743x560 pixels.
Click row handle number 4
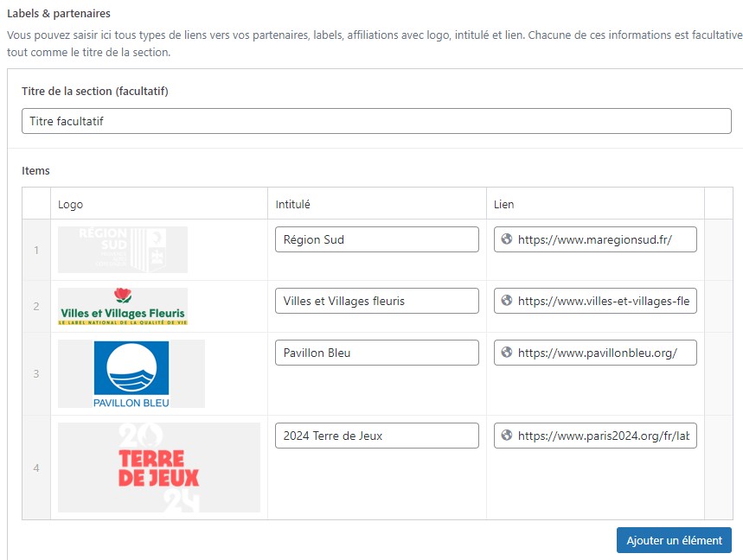[x=36, y=468]
